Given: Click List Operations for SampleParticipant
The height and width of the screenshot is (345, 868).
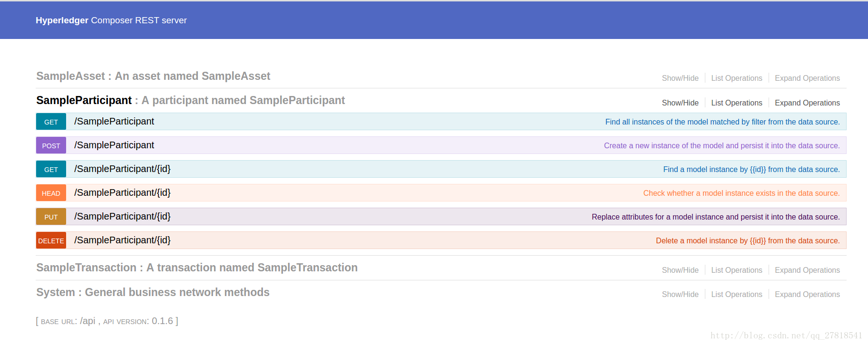Looking at the screenshot, I should pos(736,103).
